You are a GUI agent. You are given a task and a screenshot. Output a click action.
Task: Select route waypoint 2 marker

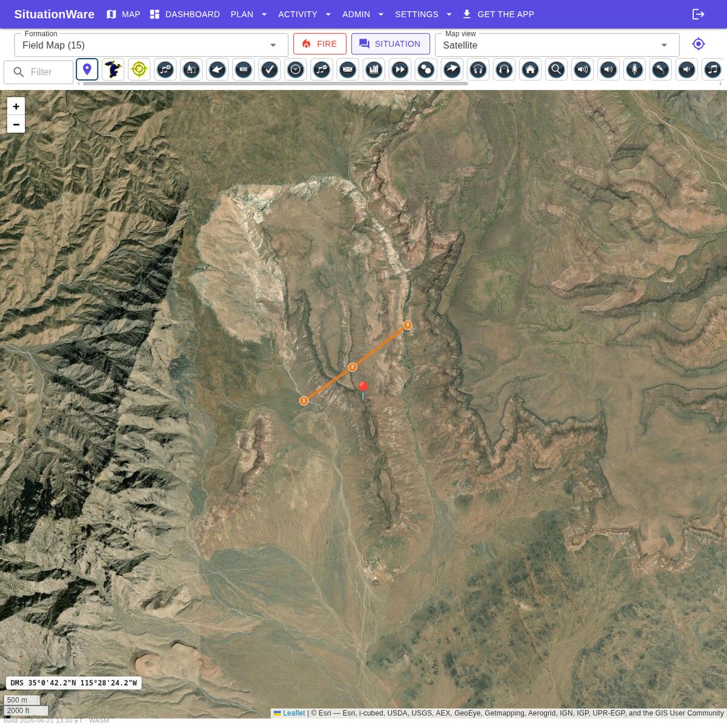353,367
